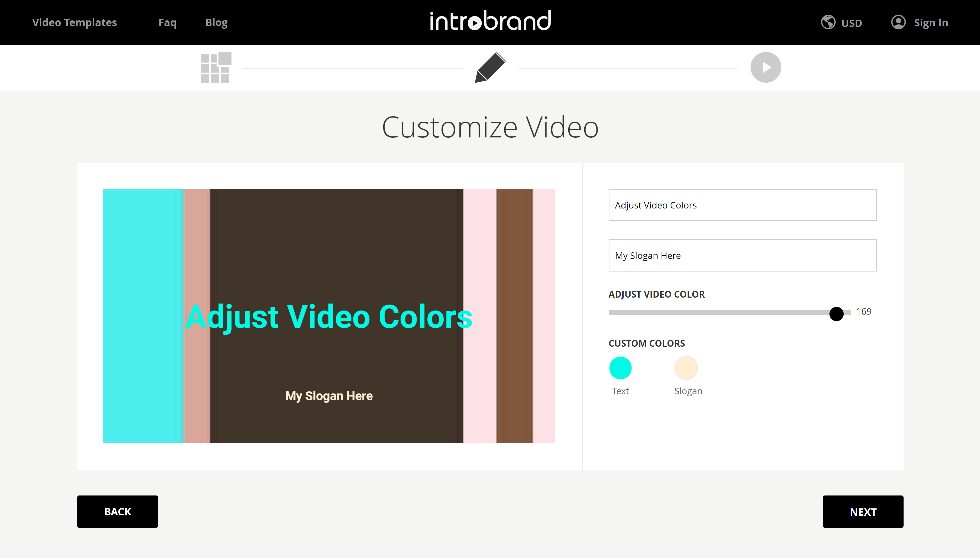980x558 pixels.
Task: Open the cyan Text color swatch
Action: (620, 368)
